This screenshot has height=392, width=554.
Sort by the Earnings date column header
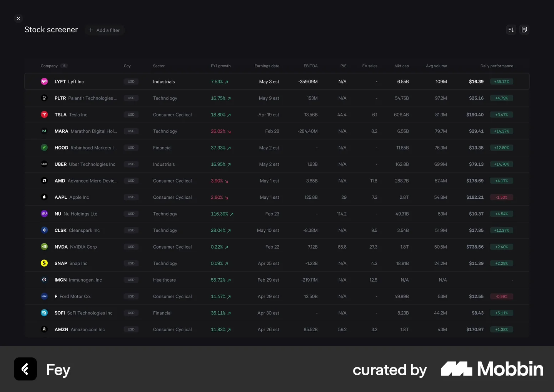point(267,66)
